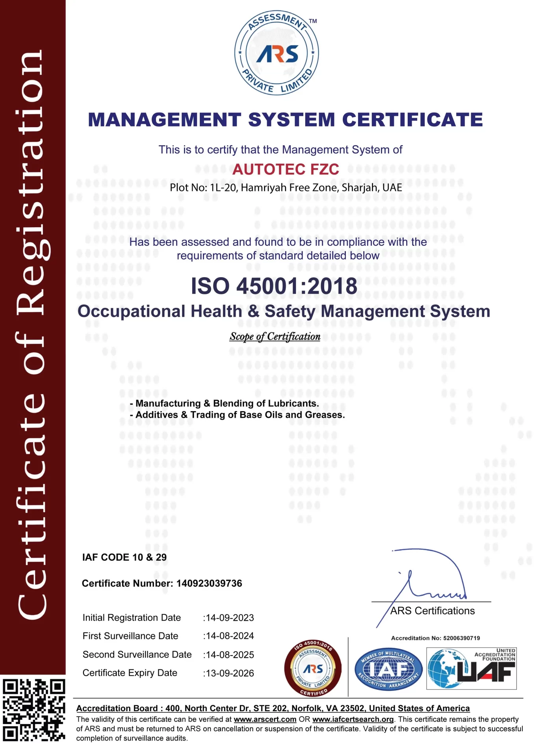Click the Hamriyah Free Zone address line
This screenshot has width=535, height=756.
[x=286, y=188]
